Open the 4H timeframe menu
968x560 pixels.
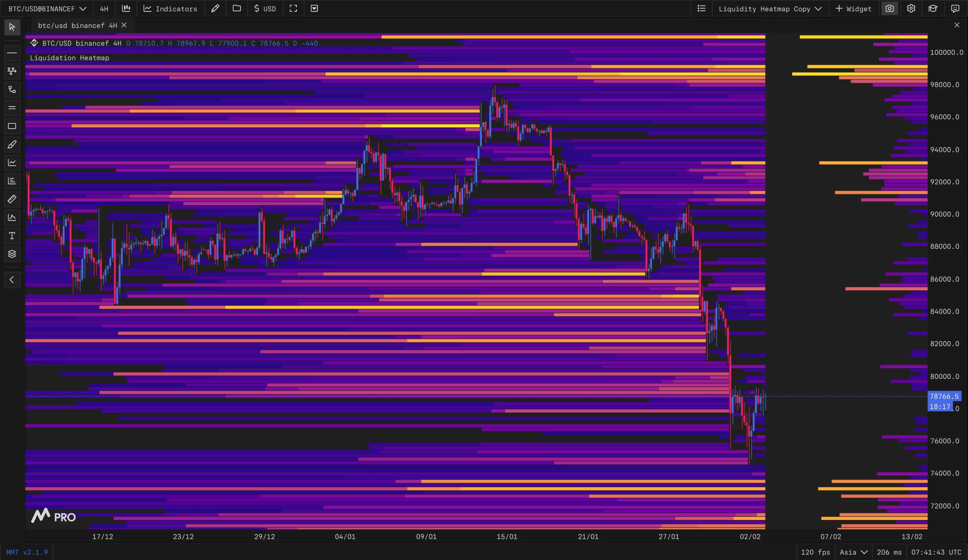(x=104, y=8)
